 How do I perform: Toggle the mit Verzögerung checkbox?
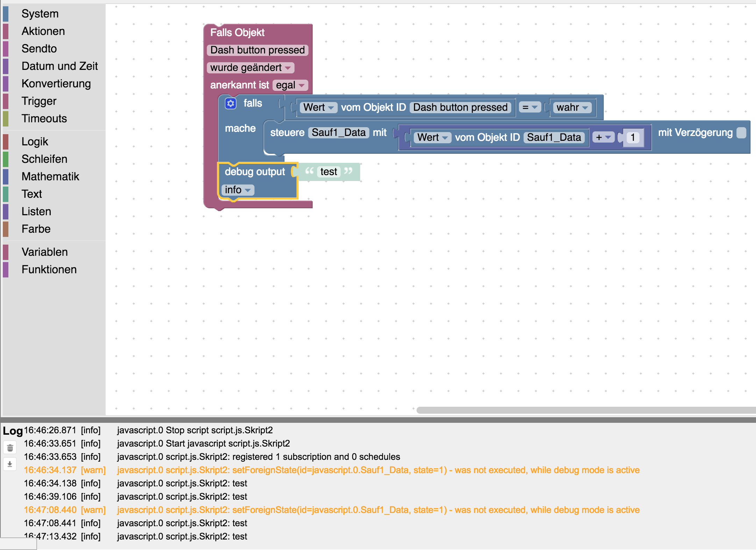coord(741,133)
